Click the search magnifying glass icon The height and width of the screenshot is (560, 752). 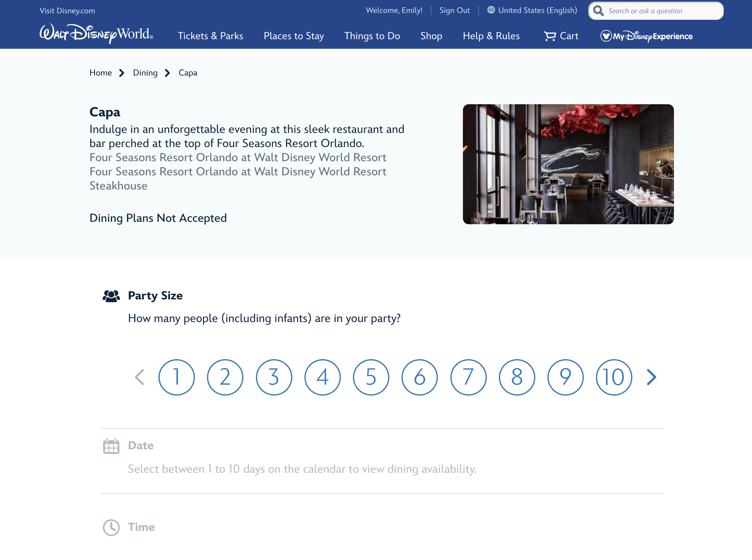point(598,11)
